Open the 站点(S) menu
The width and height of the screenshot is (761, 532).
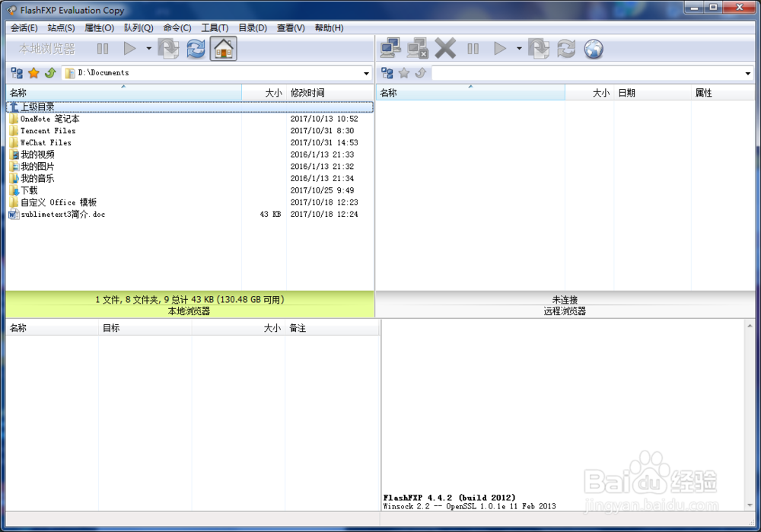61,27
